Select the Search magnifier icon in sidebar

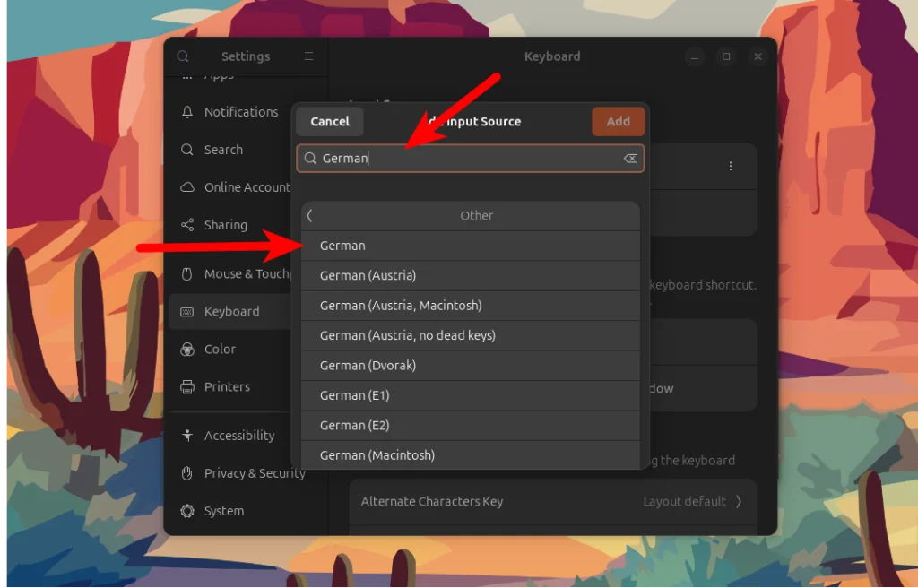(x=186, y=150)
